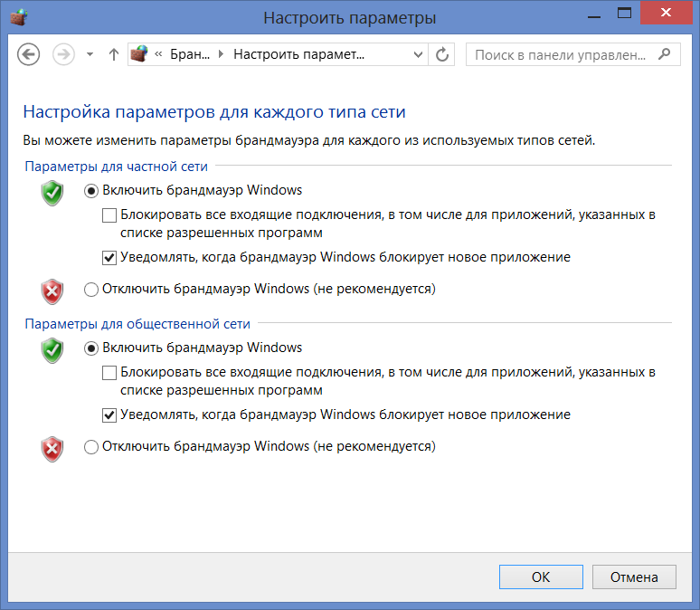The height and width of the screenshot is (610, 700).
Task: Click red shield icon in private network section
Action: pos(52,291)
